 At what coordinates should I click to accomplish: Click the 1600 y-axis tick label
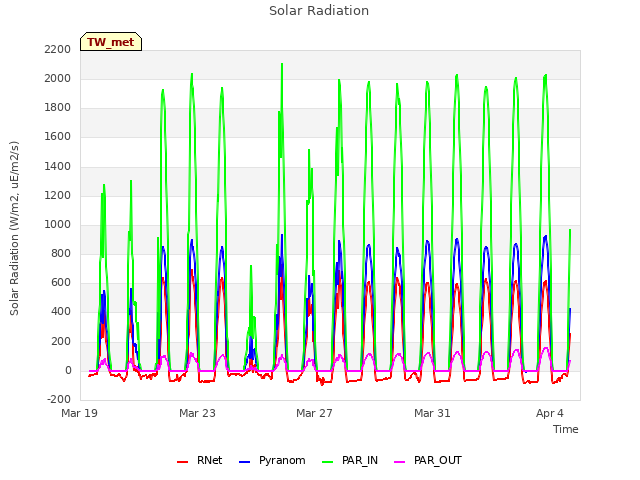click(58, 137)
